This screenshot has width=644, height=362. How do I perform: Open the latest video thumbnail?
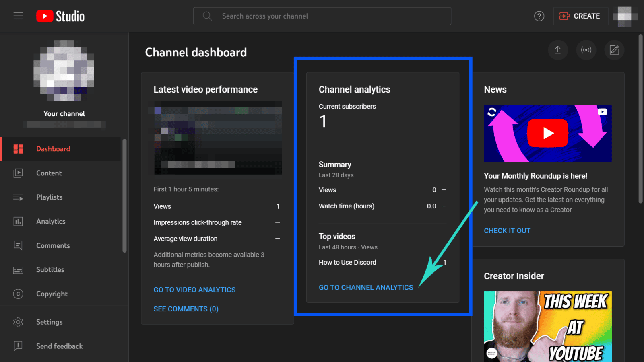218,138
